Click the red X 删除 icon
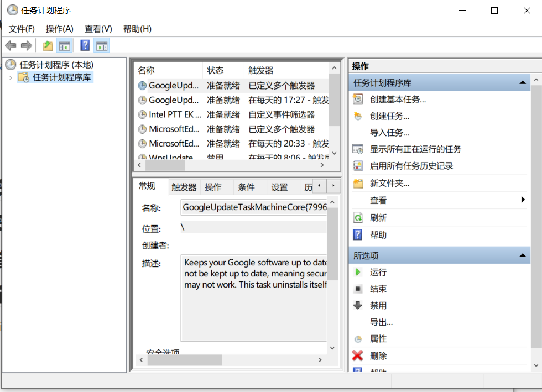Image resolution: width=542 pixels, height=392 pixels. click(358, 356)
